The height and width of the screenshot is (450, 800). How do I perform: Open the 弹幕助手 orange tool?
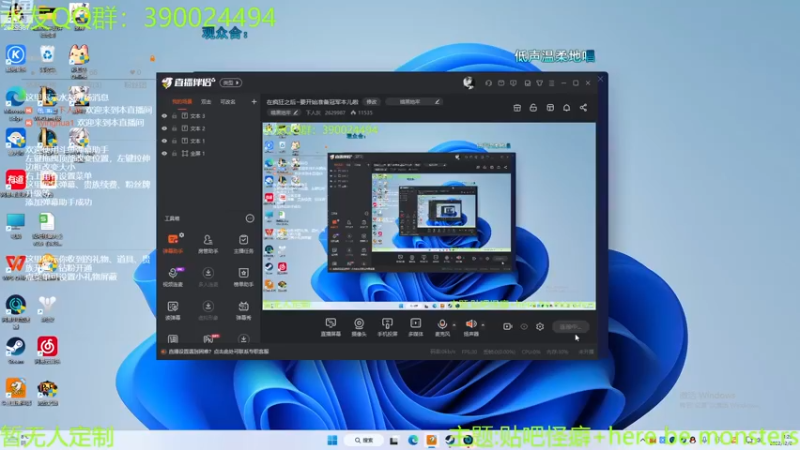click(173, 243)
